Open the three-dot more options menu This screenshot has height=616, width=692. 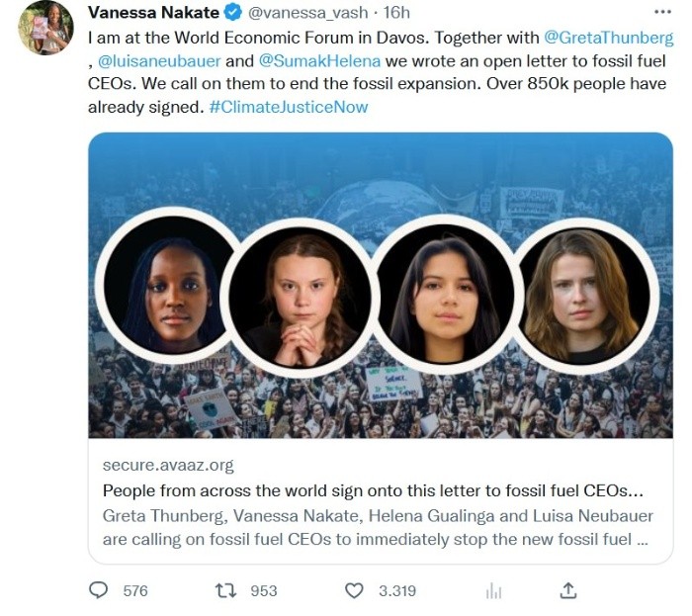[661, 12]
